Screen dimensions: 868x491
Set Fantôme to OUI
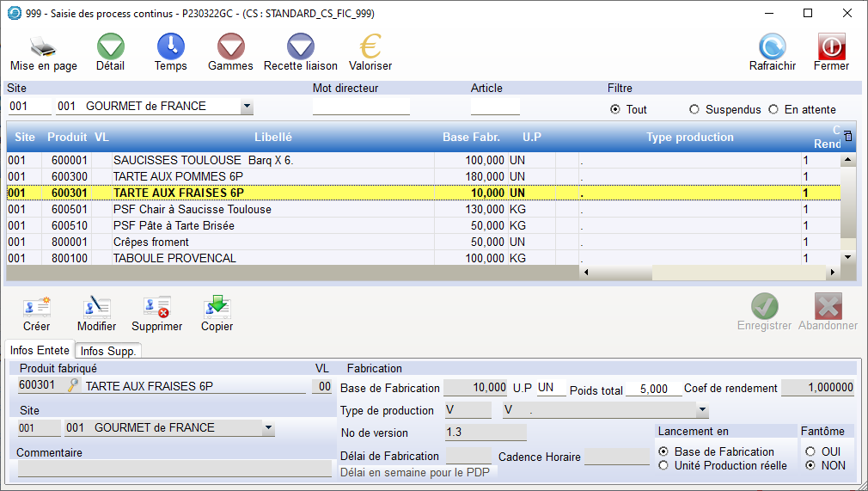tap(810, 451)
